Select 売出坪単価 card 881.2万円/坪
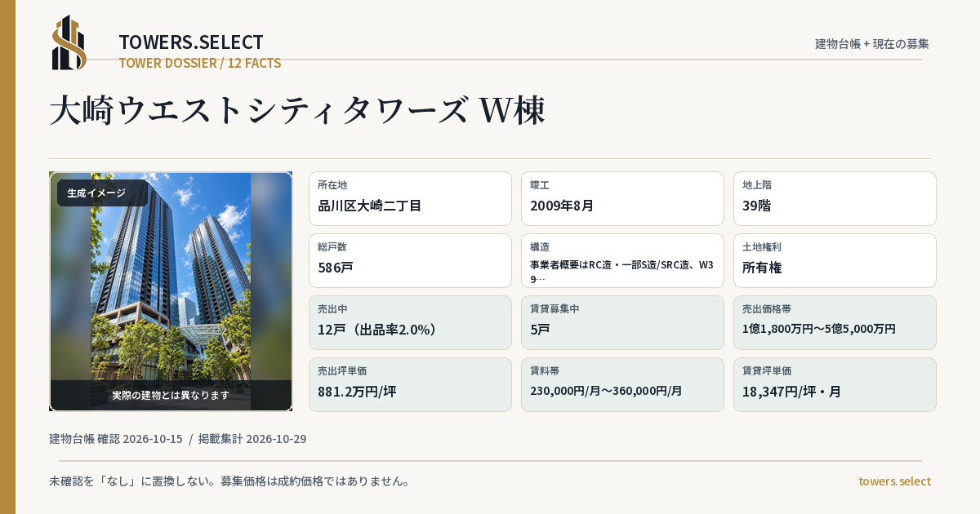 (x=410, y=384)
